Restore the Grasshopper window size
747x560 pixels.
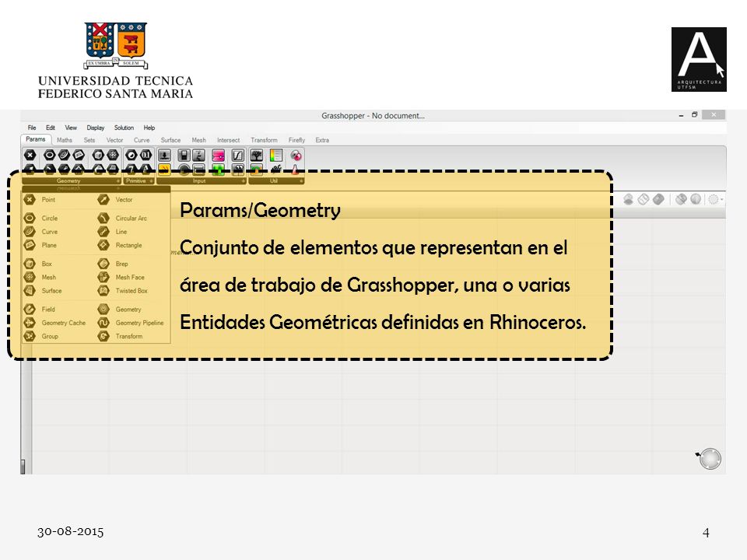(695, 115)
